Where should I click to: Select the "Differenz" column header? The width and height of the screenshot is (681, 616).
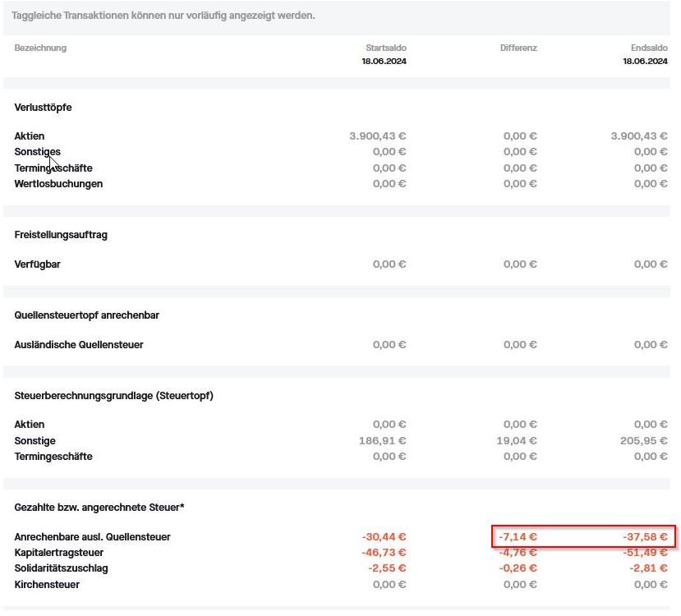tap(518, 48)
